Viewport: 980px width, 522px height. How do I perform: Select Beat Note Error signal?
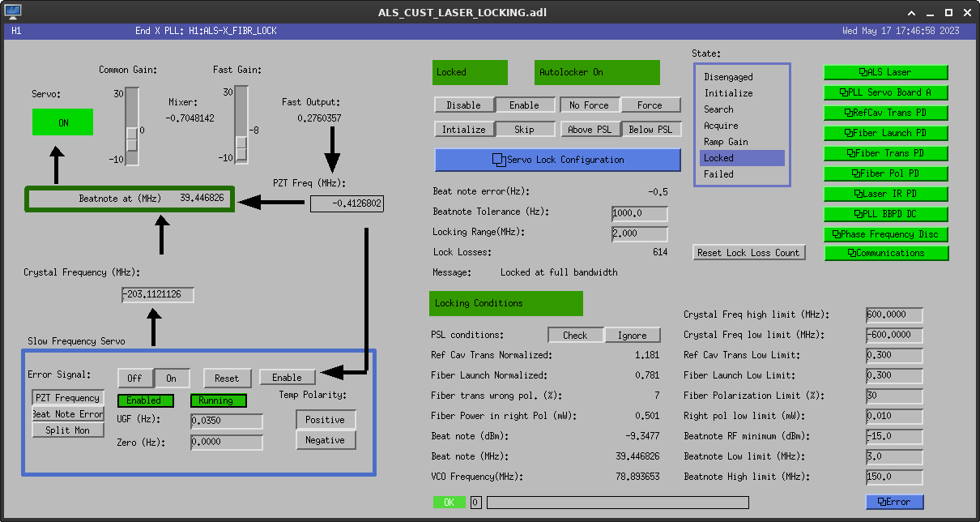[x=68, y=414]
